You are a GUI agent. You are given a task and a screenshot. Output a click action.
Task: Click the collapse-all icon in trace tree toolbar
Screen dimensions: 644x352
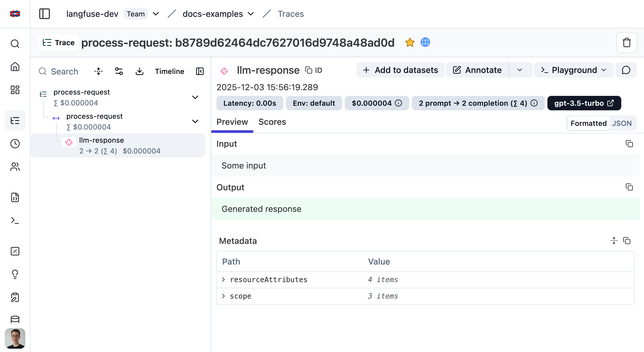(x=98, y=71)
